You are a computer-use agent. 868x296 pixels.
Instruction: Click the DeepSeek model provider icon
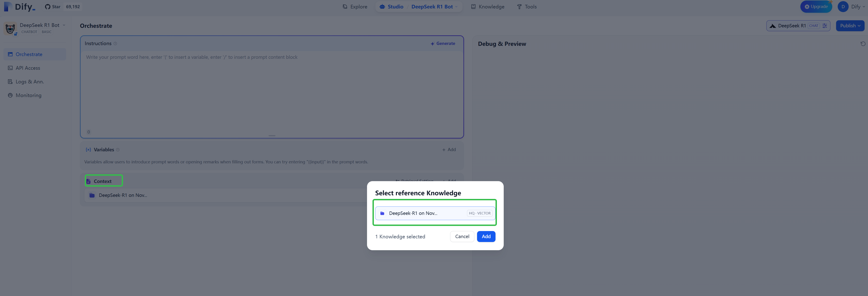pyautogui.click(x=772, y=26)
